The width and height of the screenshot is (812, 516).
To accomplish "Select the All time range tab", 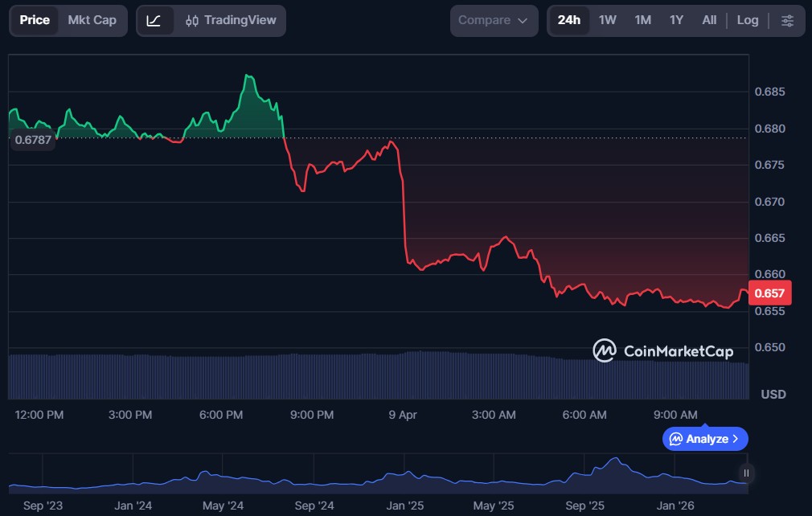I will coord(709,20).
